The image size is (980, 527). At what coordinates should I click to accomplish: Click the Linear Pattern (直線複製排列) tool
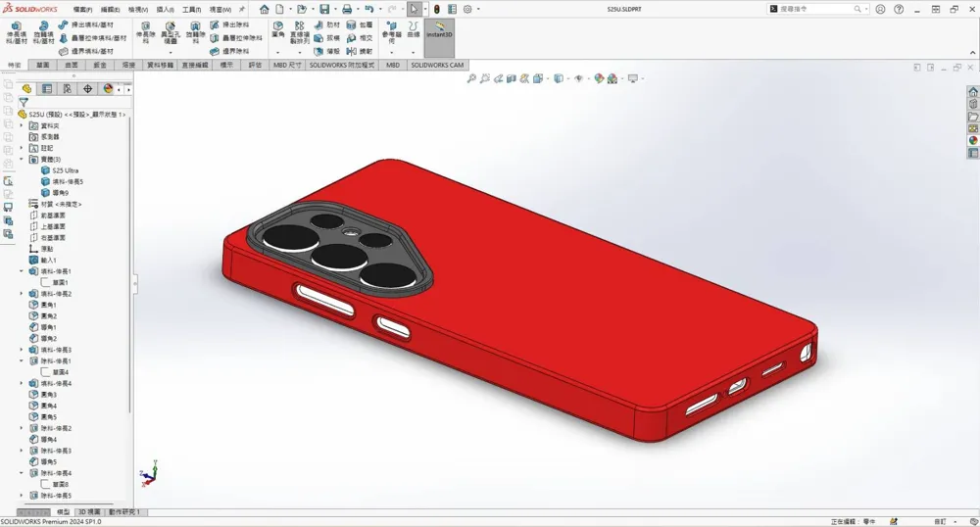coord(299,32)
